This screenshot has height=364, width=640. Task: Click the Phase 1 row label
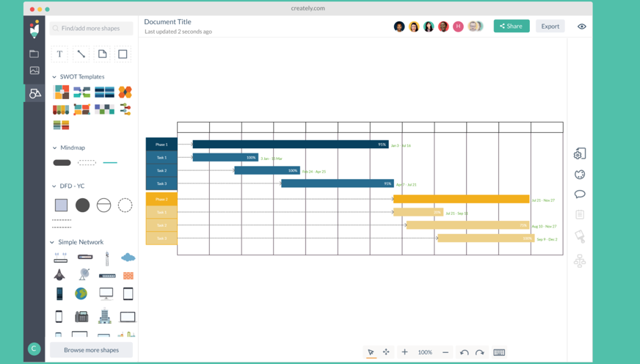coord(161,144)
